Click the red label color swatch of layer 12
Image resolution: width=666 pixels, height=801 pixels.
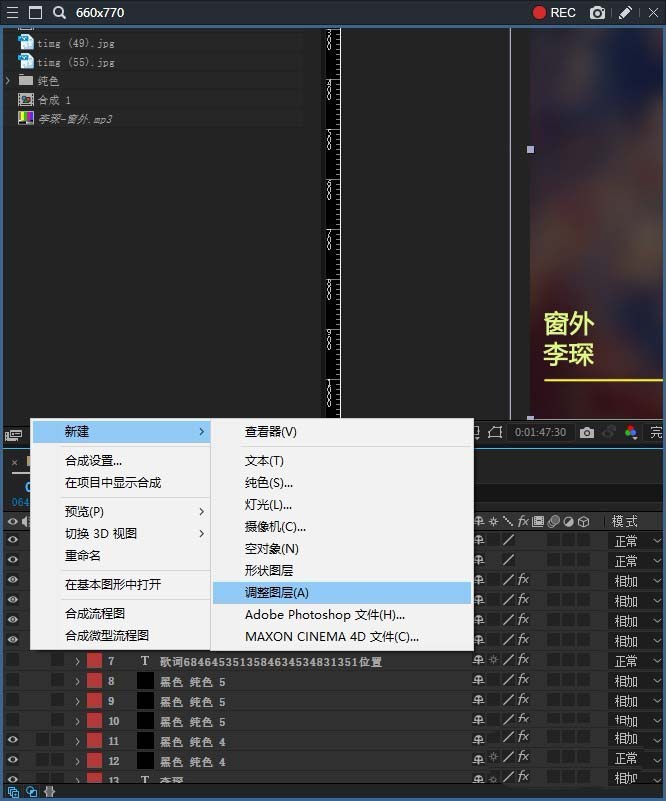pos(94,760)
